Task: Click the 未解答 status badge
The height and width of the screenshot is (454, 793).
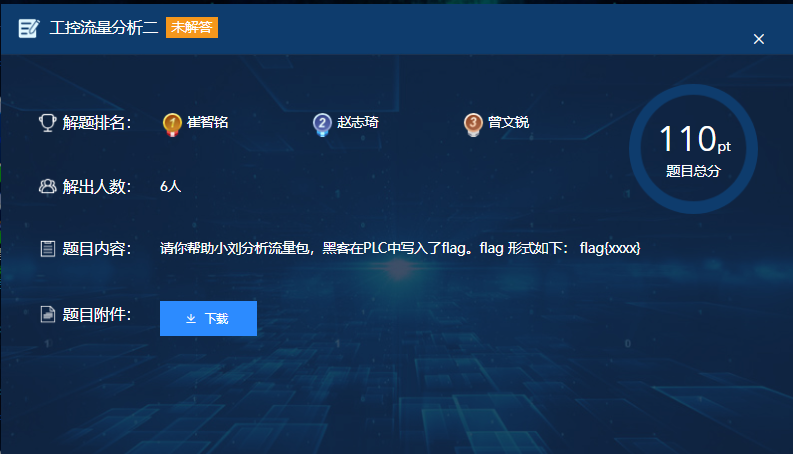Action: click(x=192, y=27)
